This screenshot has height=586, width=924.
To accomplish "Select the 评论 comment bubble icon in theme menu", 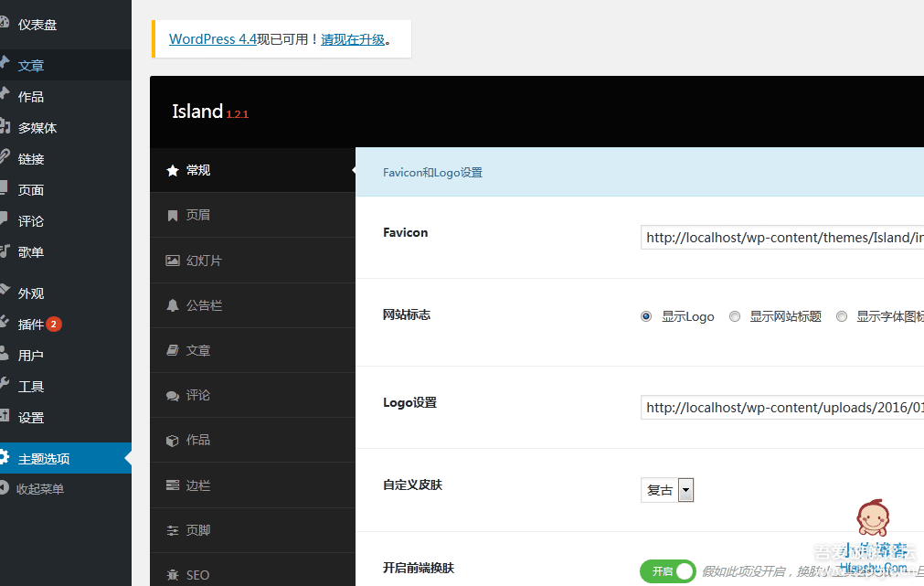I will (x=172, y=394).
